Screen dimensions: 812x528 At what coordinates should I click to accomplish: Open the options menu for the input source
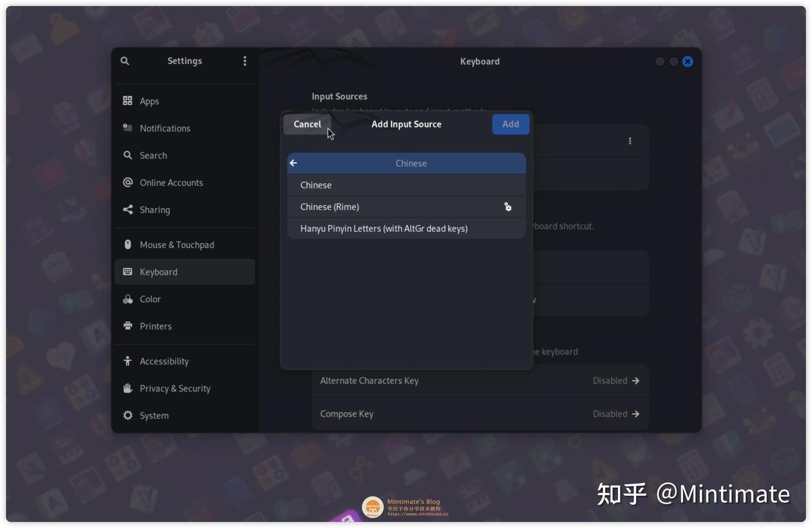(x=630, y=140)
